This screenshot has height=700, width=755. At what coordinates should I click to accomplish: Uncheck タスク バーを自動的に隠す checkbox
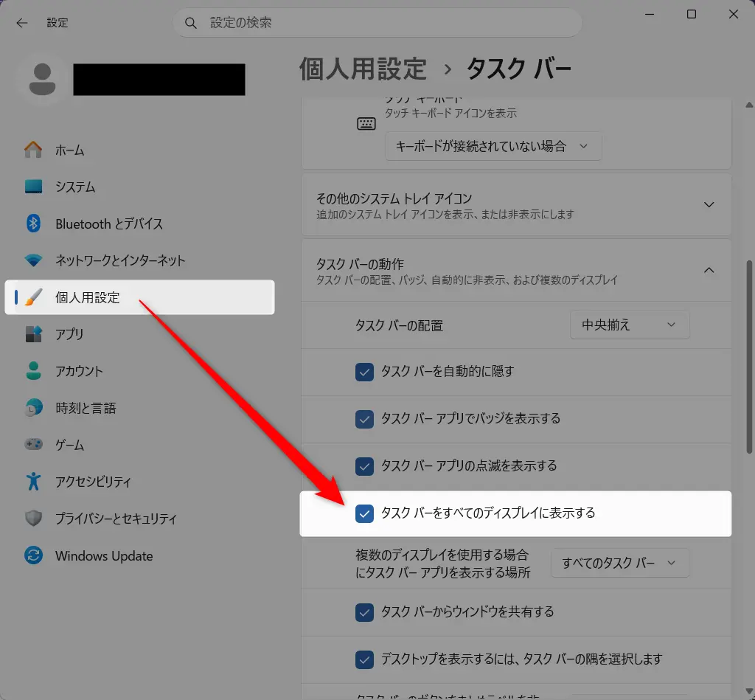tap(364, 372)
